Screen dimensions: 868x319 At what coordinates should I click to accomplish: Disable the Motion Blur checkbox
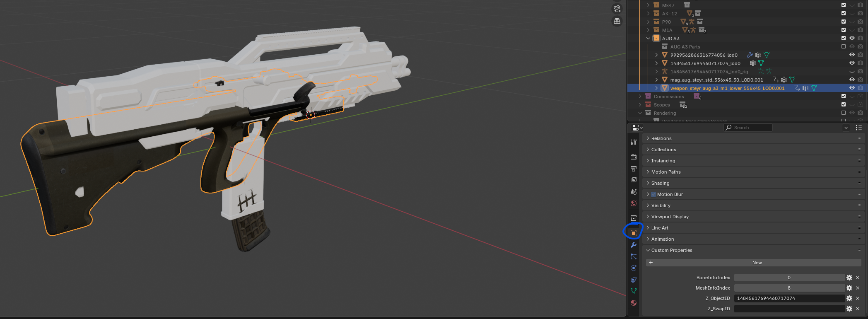tap(653, 194)
